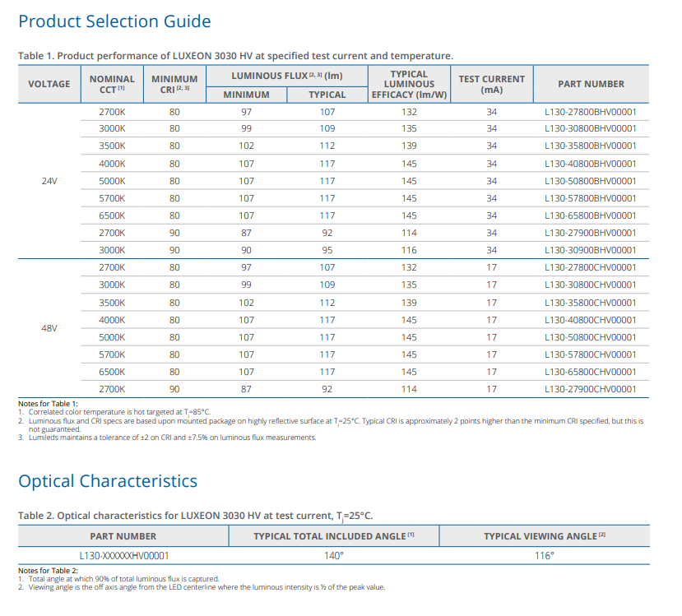Select part number L130-40800BHV00001
The width and height of the screenshot is (682, 616).
tap(590, 164)
